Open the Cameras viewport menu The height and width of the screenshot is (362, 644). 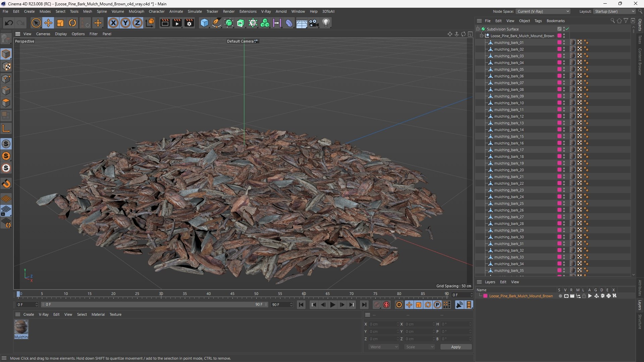[x=43, y=34]
